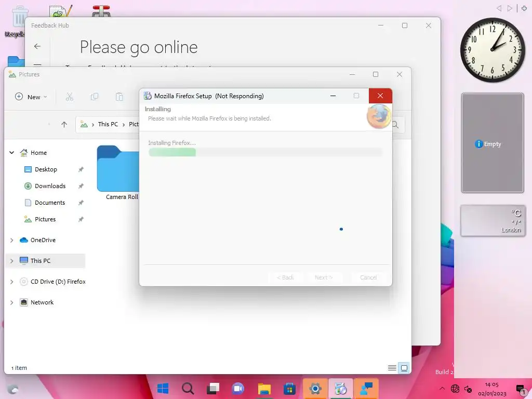Viewport: 532px width, 399px height.
Task: Unpin Desktop using its pin icon
Action: 81,169
